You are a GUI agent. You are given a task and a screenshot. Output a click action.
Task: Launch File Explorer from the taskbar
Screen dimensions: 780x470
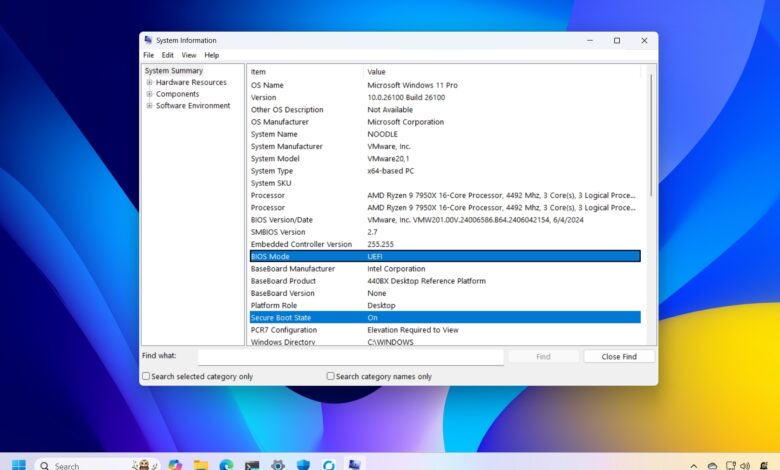coord(201,465)
